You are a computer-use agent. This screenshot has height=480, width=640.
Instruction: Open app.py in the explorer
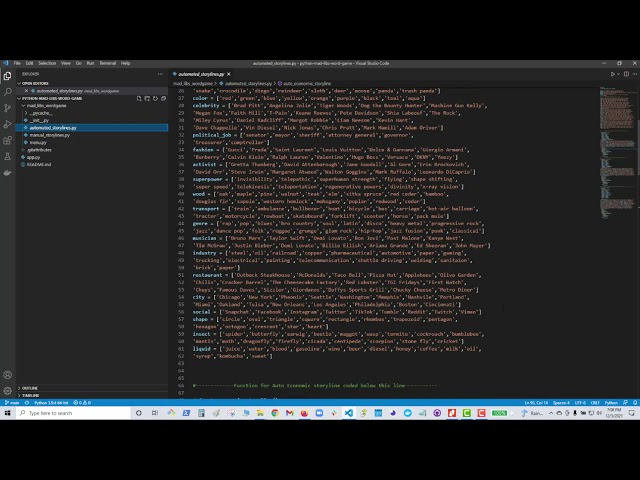tap(33, 157)
